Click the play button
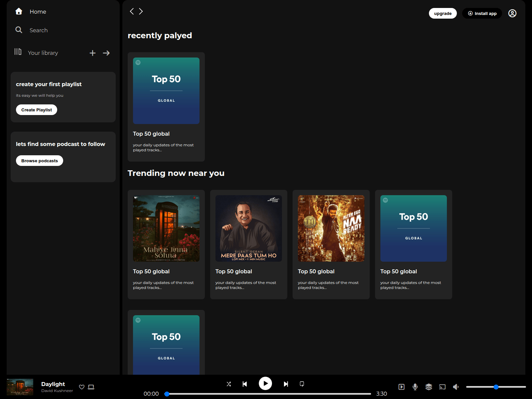Screen dimensions: 532x399 [x=265, y=383]
